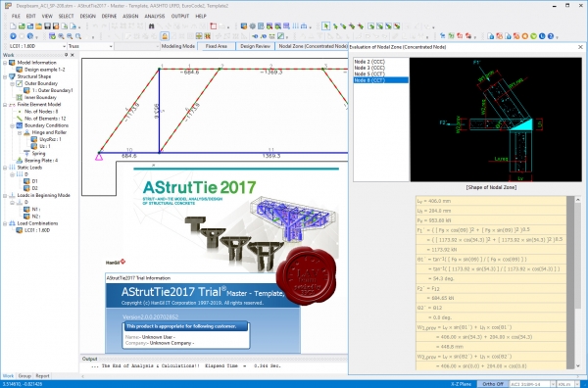
Task: Collapse the Load Combinations tree node
Action: click(5, 223)
